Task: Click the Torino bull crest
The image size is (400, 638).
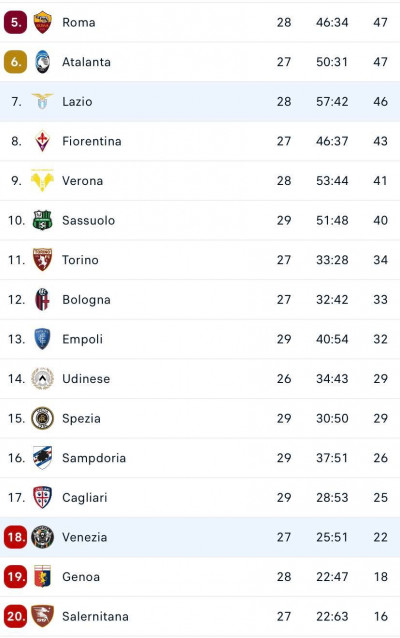Action: click(42, 260)
